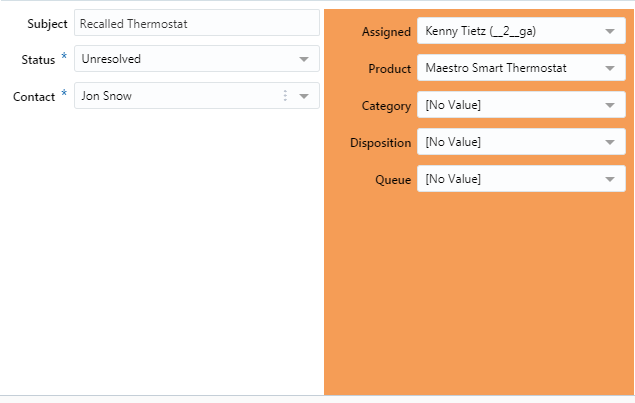Click the 'Jon Snow' contact value
Viewport: 635px width, 403px height.
pyautogui.click(x=106, y=96)
